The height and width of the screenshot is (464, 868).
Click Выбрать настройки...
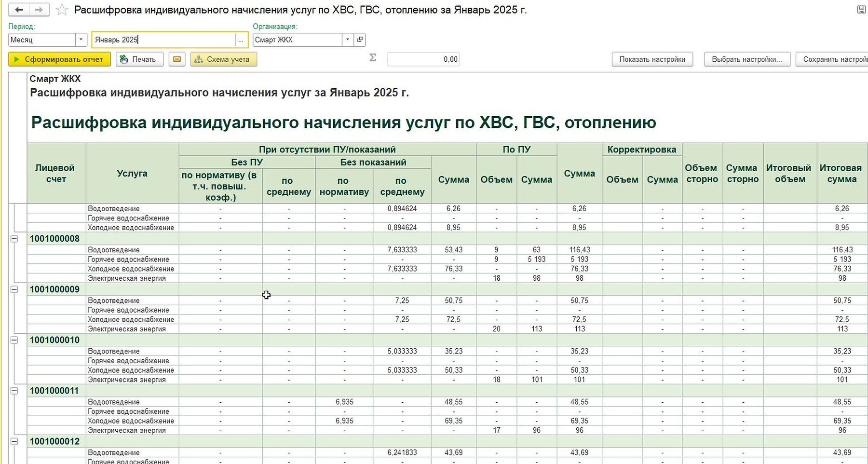point(747,59)
